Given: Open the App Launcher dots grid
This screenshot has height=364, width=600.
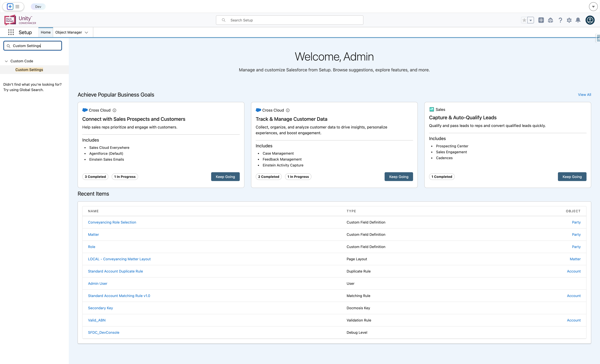Looking at the screenshot, I should (x=11, y=32).
